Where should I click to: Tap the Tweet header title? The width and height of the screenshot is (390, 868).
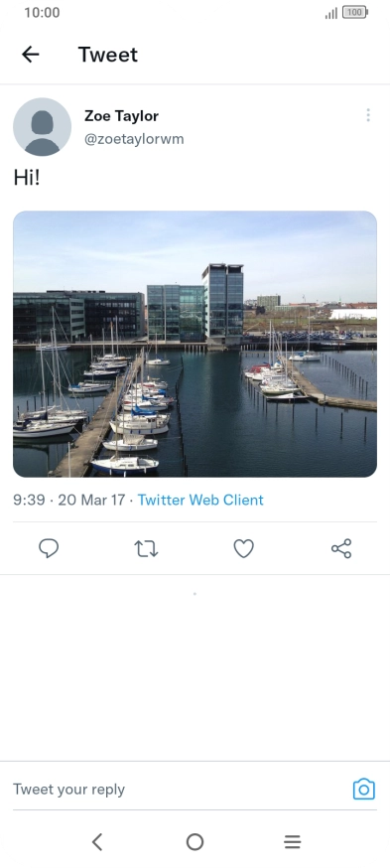pyautogui.click(x=108, y=55)
